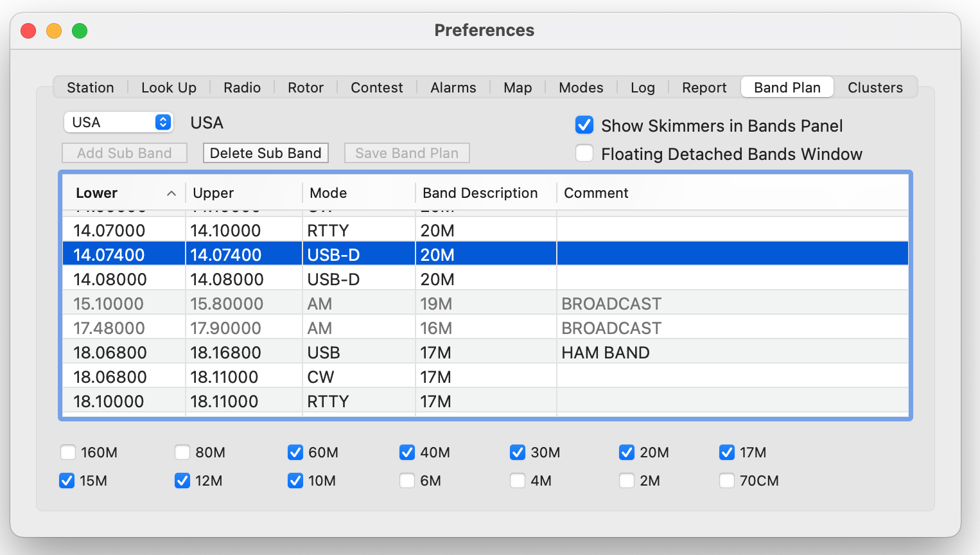980x555 pixels.
Task: Enable the 160M band checkbox
Action: [x=68, y=452]
